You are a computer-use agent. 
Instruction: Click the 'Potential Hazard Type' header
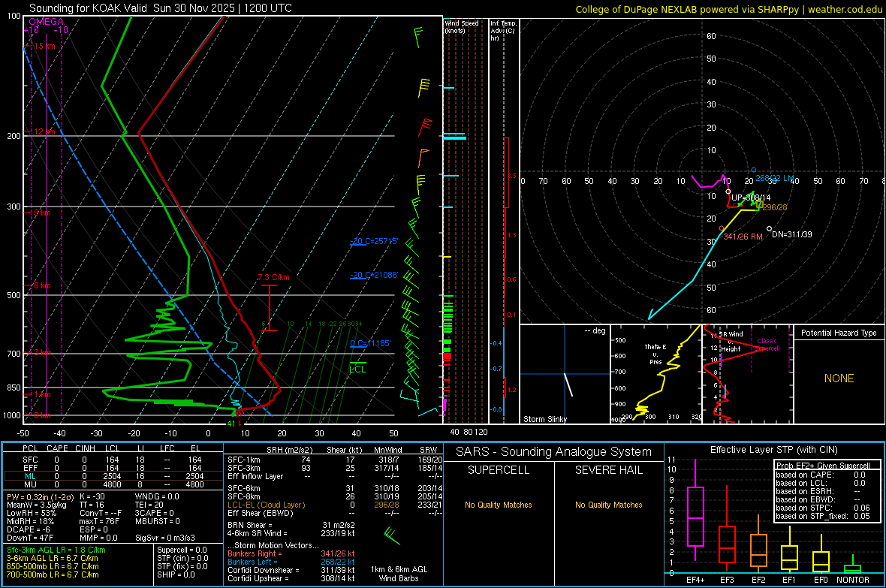(839, 333)
